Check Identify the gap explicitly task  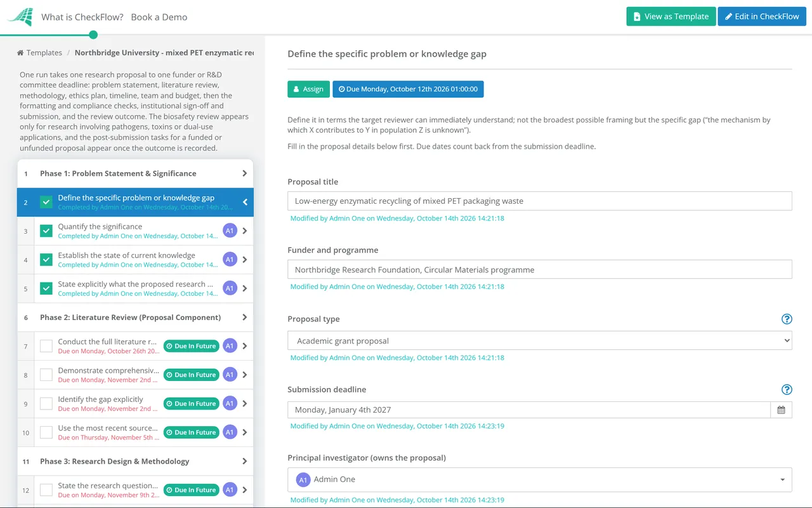click(x=46, y=403)
